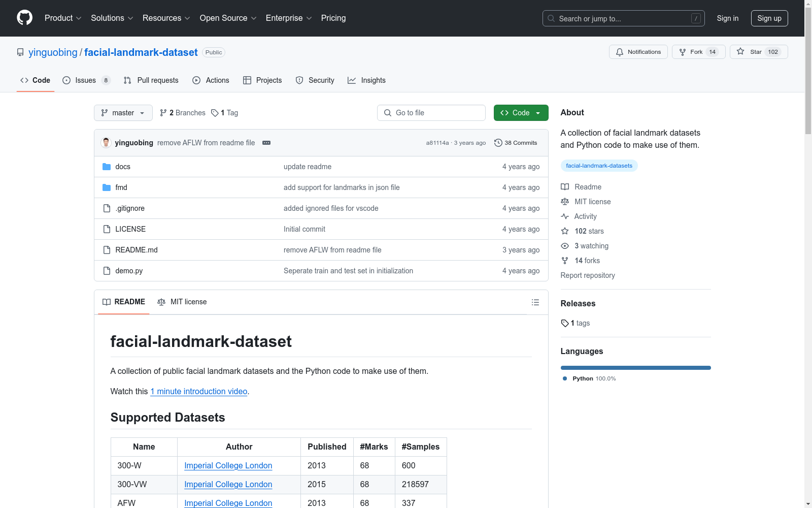Fork the repository
812x508 pixels.
(699, 52)
